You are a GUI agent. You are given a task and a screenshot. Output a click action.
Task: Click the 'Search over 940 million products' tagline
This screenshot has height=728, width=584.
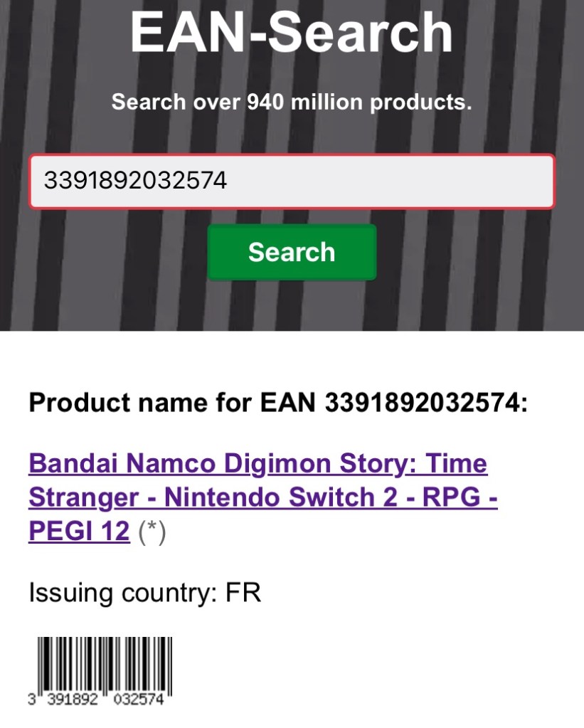292,102
